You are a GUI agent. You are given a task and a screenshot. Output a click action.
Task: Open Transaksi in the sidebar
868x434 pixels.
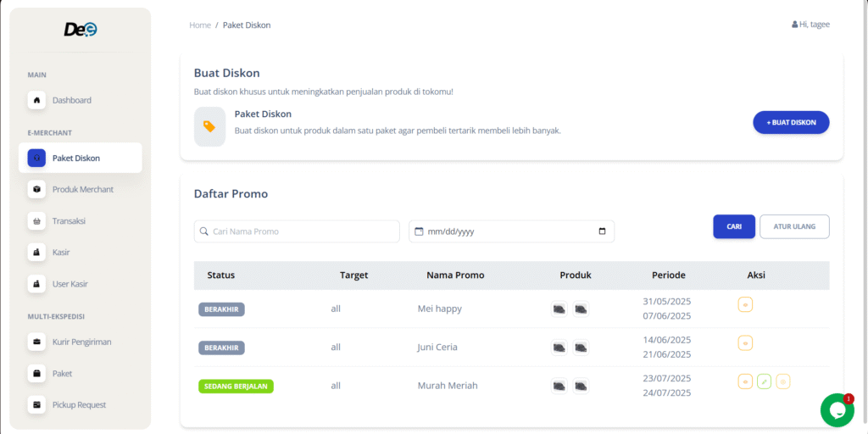pos(69,220)
